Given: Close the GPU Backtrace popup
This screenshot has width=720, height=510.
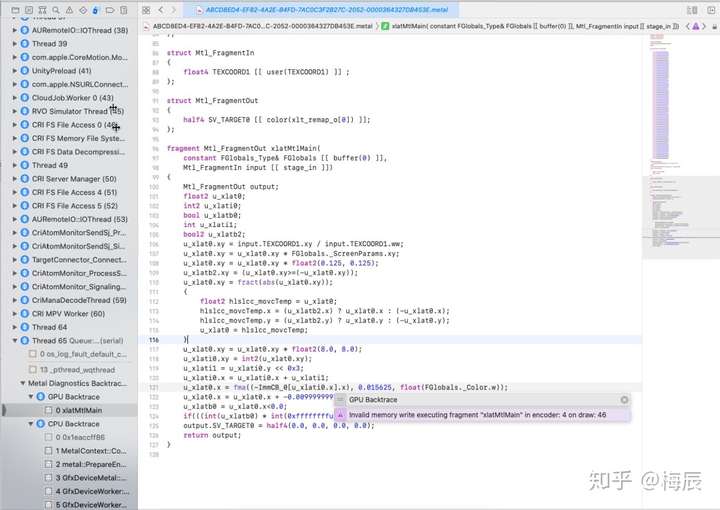Looking at the screenshot, I should pos(624,400).
